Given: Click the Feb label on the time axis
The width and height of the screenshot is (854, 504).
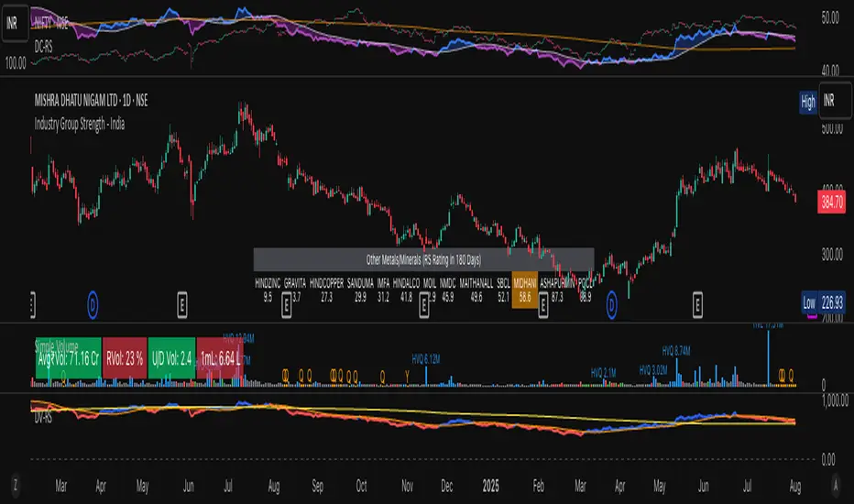Looking at the screenshot, I should pos(538,486).
